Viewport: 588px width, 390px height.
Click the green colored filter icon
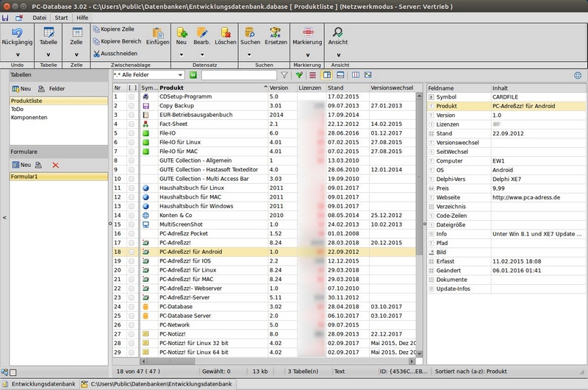(x=299, y=75)
